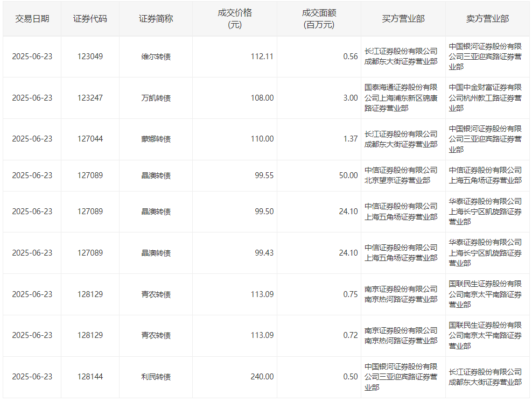
Task: Click the 卖方营业部 column header
Action: tap(487, 19)
